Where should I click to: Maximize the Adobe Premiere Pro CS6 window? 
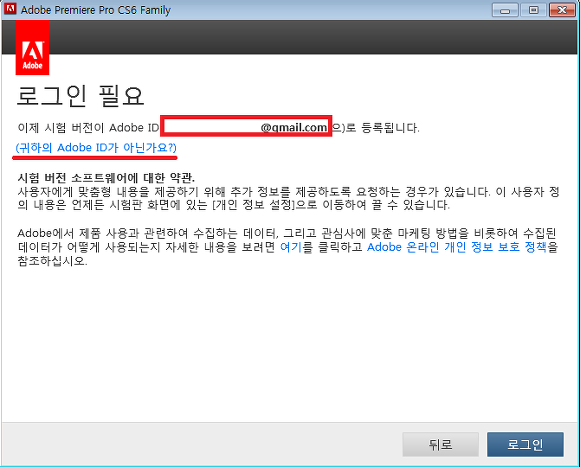[x=533, y=10]
